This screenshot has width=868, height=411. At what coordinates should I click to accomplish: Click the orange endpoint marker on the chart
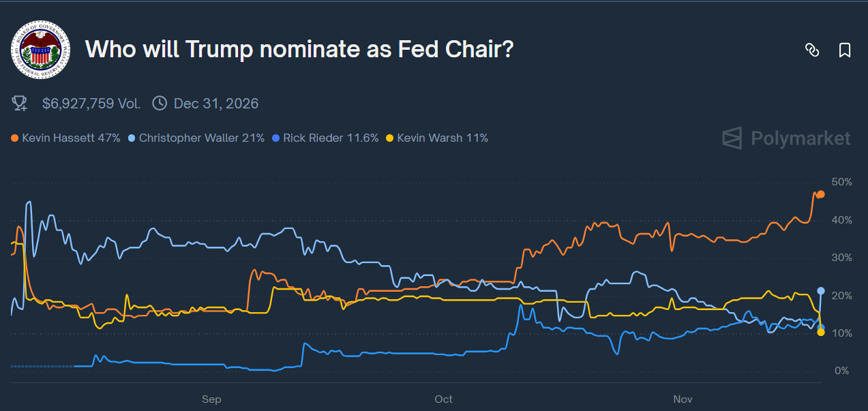click(820, 194)
